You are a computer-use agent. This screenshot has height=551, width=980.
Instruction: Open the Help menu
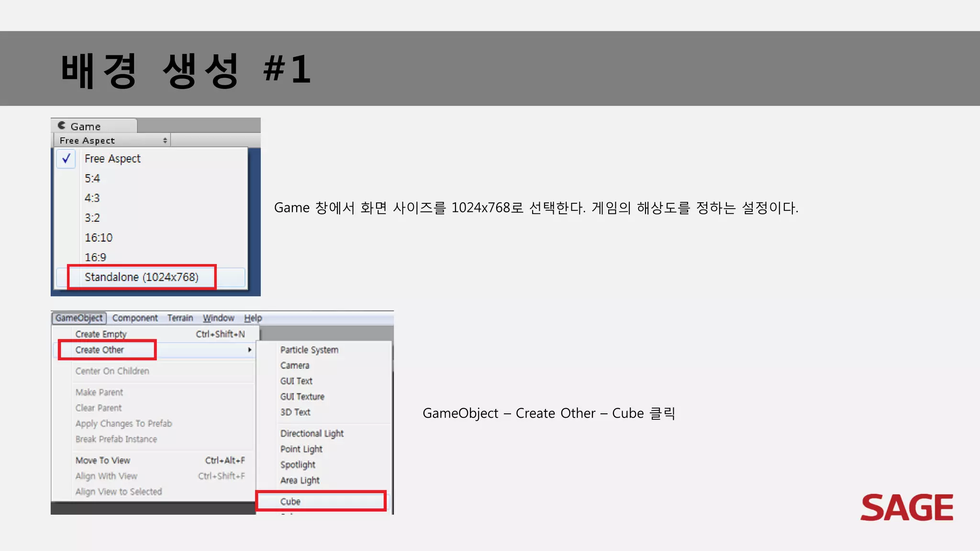tap(253, 318)
